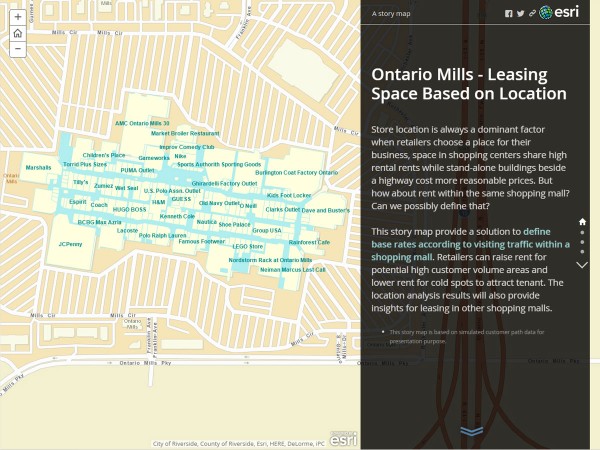Copy story link via chain icon
The height and width of the screenshot is (450, 600).
tap(532, 14)
